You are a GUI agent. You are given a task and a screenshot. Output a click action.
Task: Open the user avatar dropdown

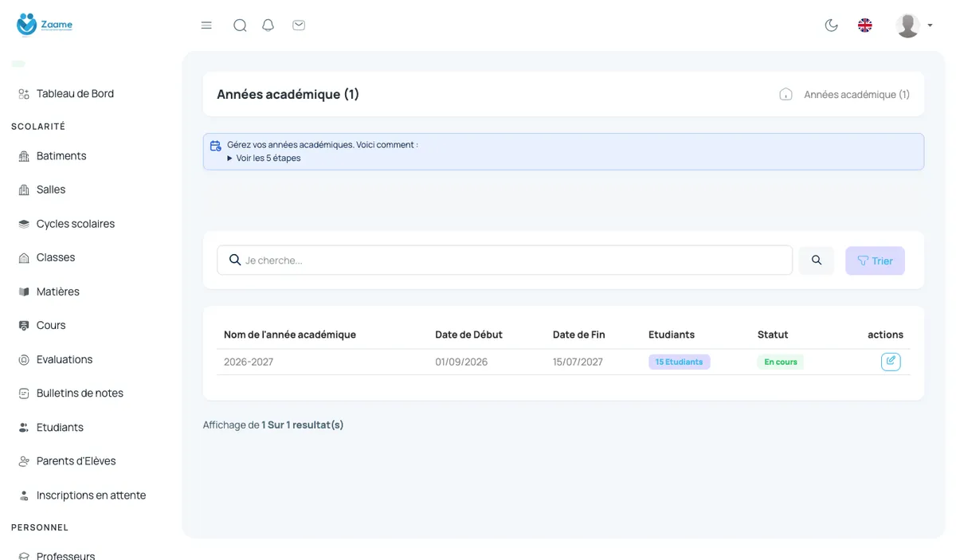914,25
